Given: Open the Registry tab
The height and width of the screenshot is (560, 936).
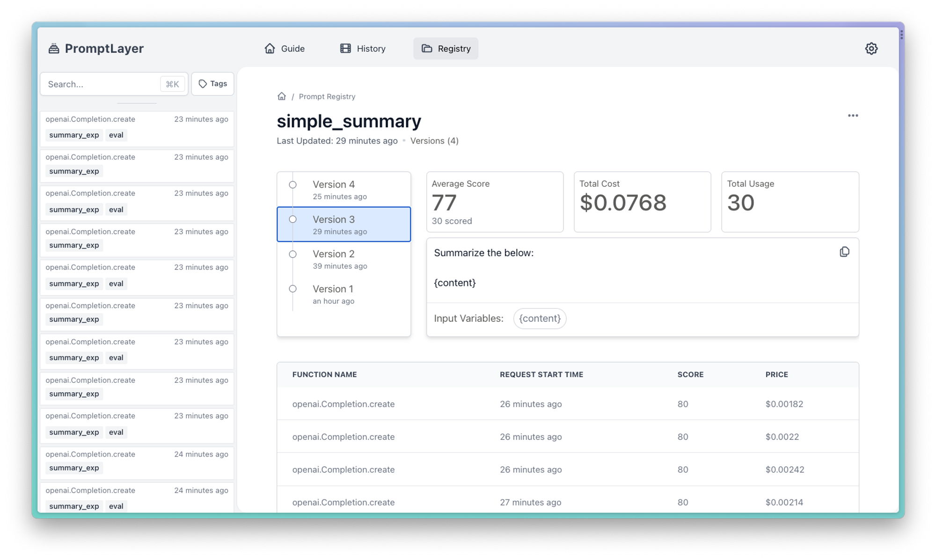Looking at the screenshot, I should pyautogui.click(x=446, y=49).
